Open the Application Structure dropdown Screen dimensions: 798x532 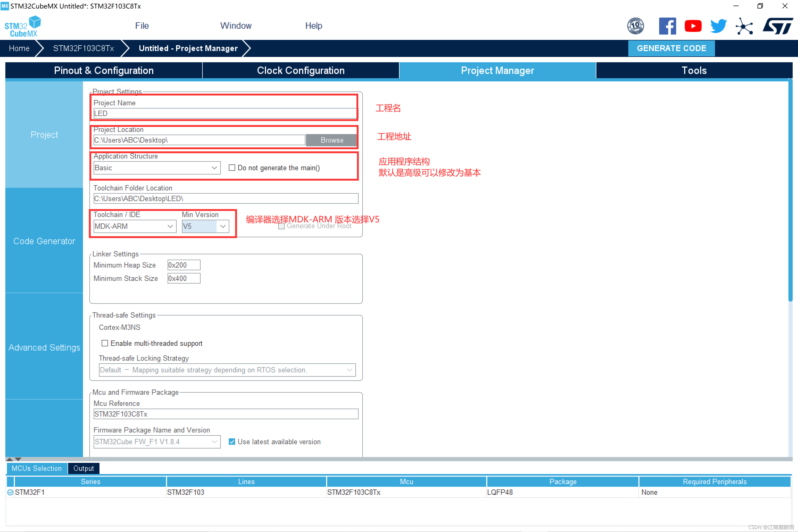point(156,168)
